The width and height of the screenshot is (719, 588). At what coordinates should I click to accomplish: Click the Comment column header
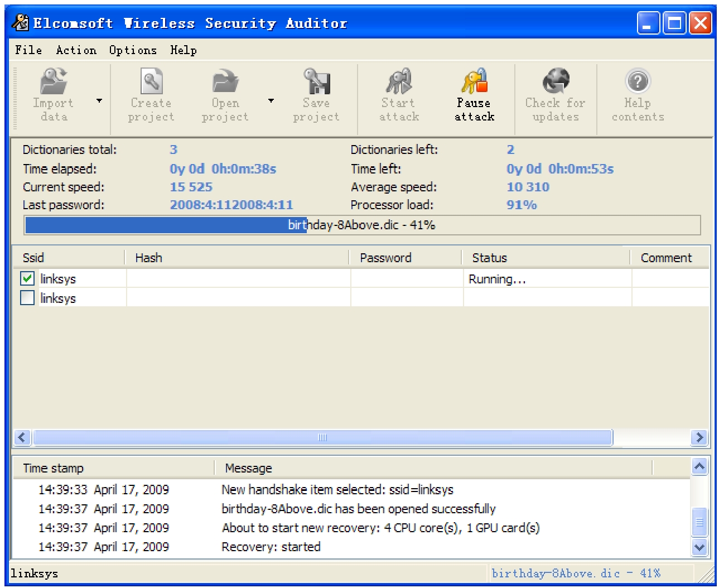(x=670, y=258)
